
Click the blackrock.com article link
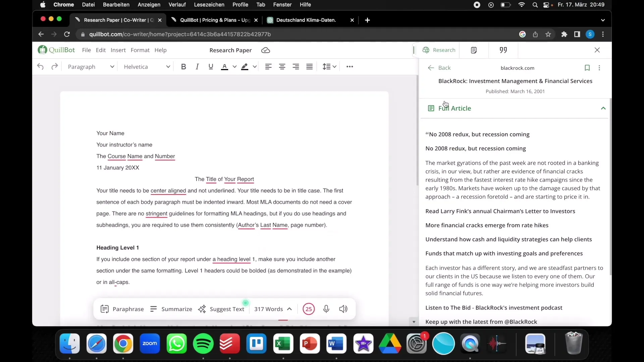click(x=517, y=68)
